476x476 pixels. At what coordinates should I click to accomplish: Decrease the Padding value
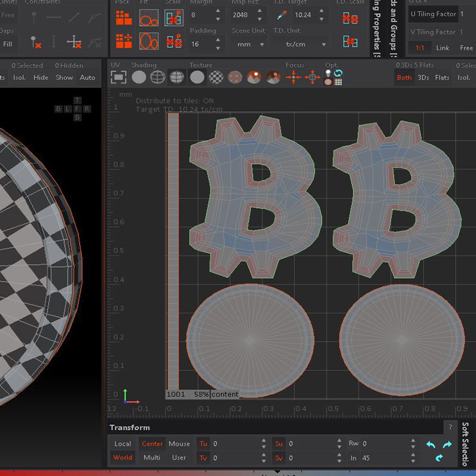218,48
